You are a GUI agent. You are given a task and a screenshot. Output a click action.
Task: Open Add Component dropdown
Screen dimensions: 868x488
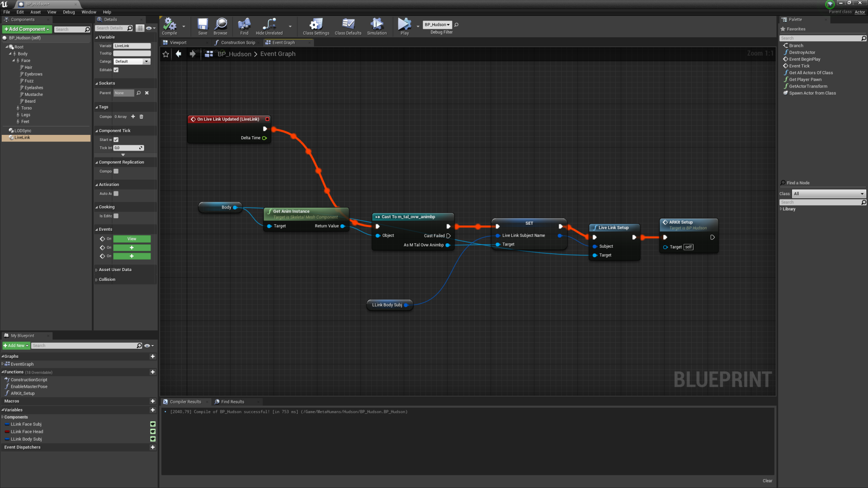point(27,29)
